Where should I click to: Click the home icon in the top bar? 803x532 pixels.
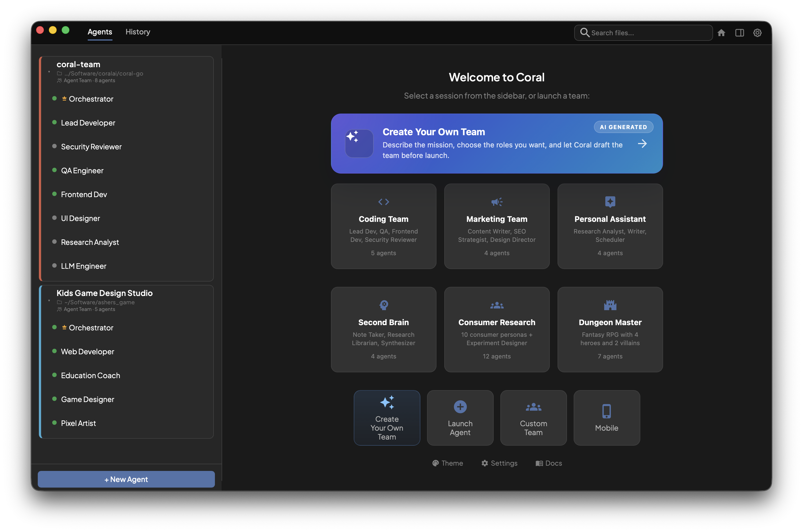click(x=722, y=32)
